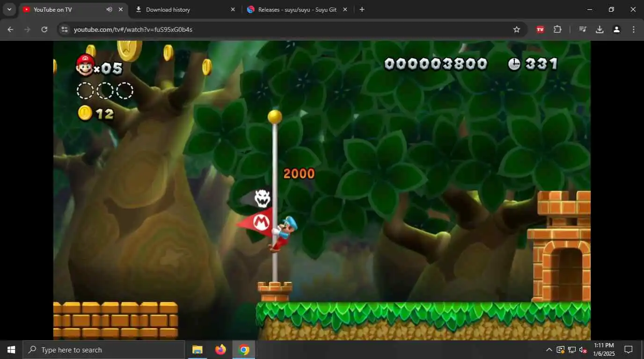Open the media controls button

[x=583, y=29]
